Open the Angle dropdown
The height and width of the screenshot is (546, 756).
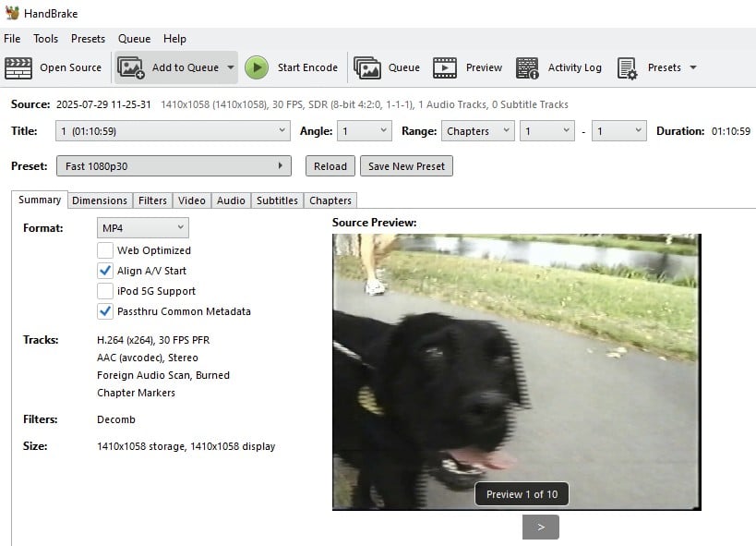(364, 131)
